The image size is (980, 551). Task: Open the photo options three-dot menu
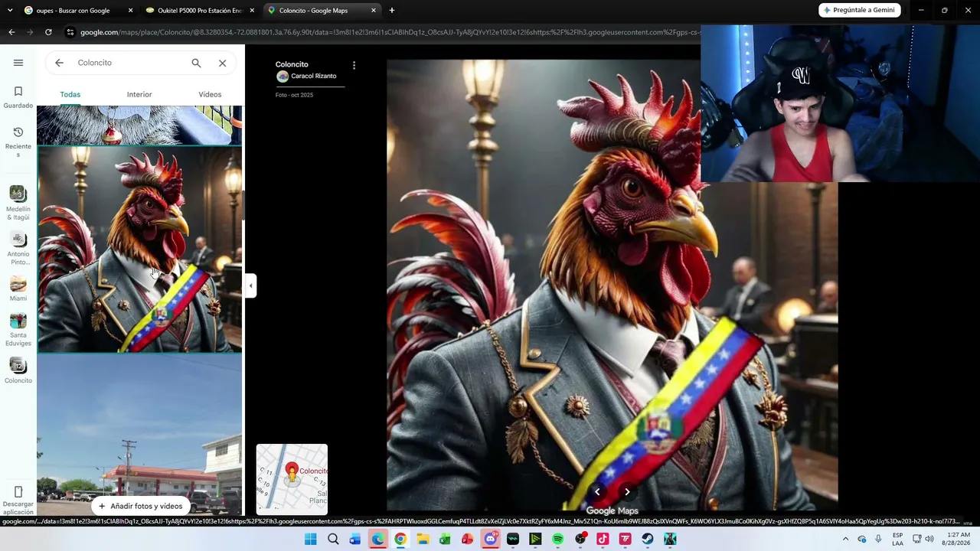click(354, 66)
